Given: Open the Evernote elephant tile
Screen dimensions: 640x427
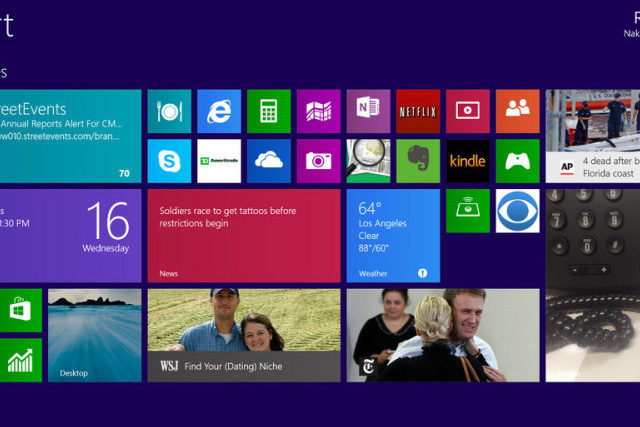Looking at the screenshot, I should pos(418,161).
